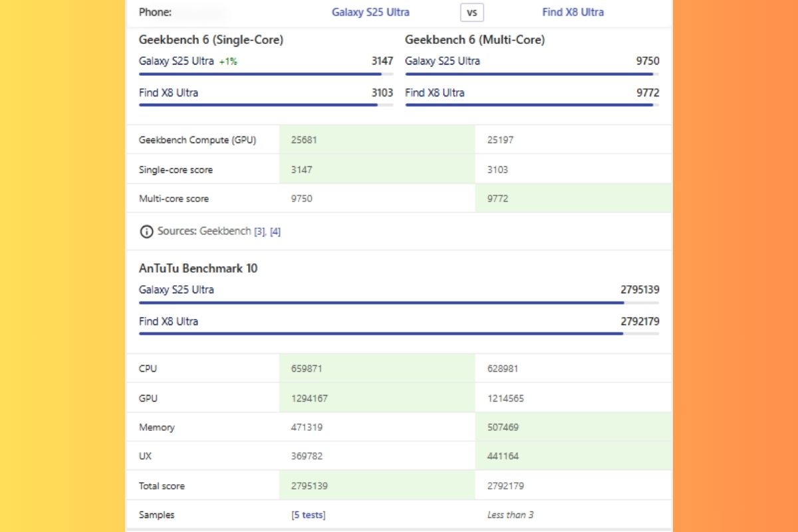Click the 'Memory' row label
Screen dimensions: 798x532
click(157, 428)
